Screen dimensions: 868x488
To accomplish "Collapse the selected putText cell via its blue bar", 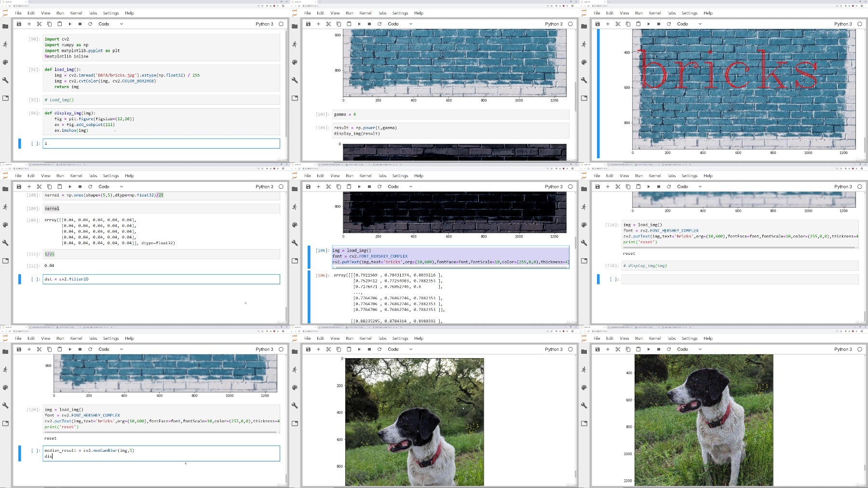I will 309,257.
